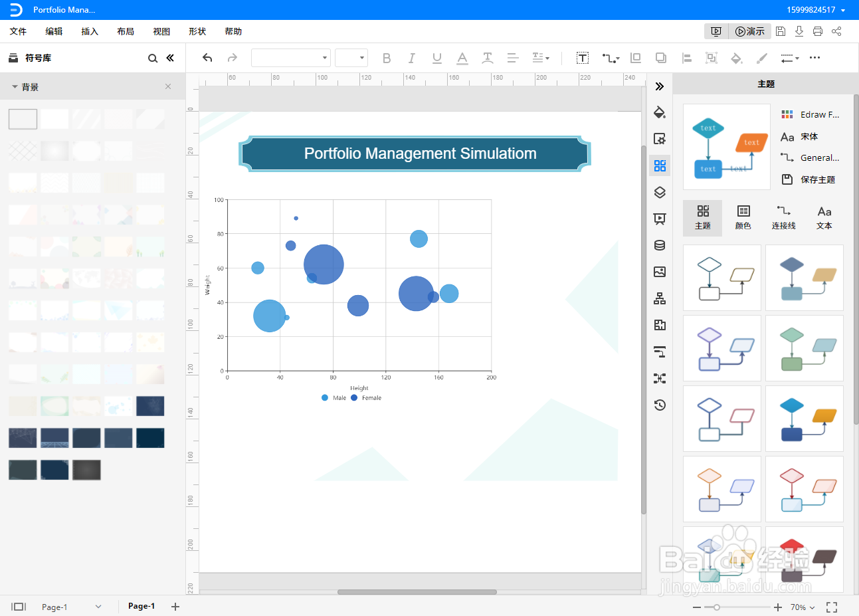Select the purple outline theme thumbnail
Image resolution: width=859 pixels, height=616 pixels.
pyautogui.click(x=722, y=348)
